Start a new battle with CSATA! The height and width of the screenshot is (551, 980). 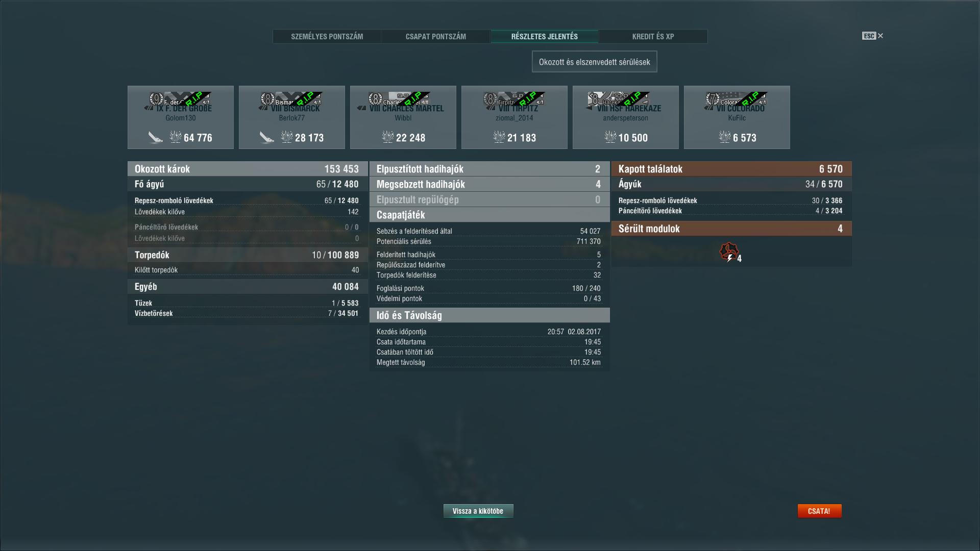(x=819, y=511)
